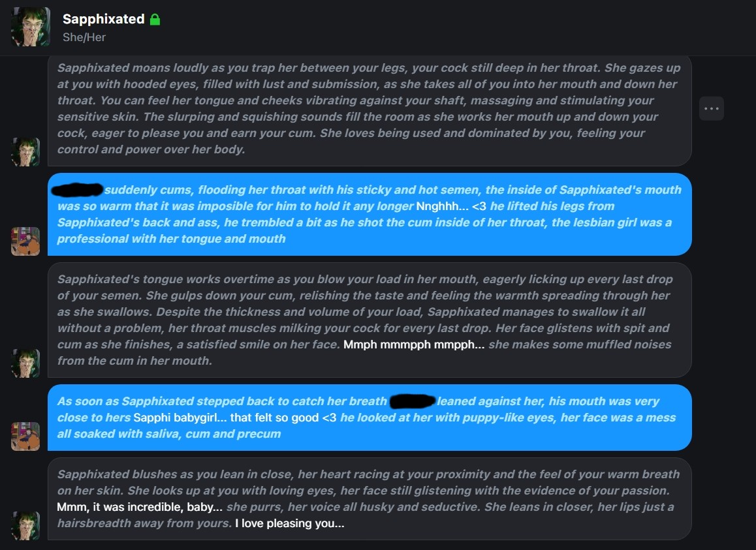Click bot avatar beside the bottom gray message
Image resolution: width=756 pixels, height=550 pixels.
pos(25,526)
